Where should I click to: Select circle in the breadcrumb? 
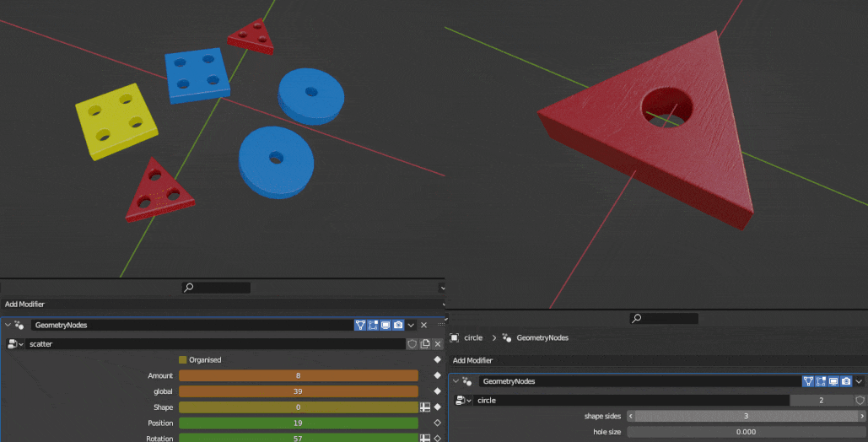click(x=473, y=338)
